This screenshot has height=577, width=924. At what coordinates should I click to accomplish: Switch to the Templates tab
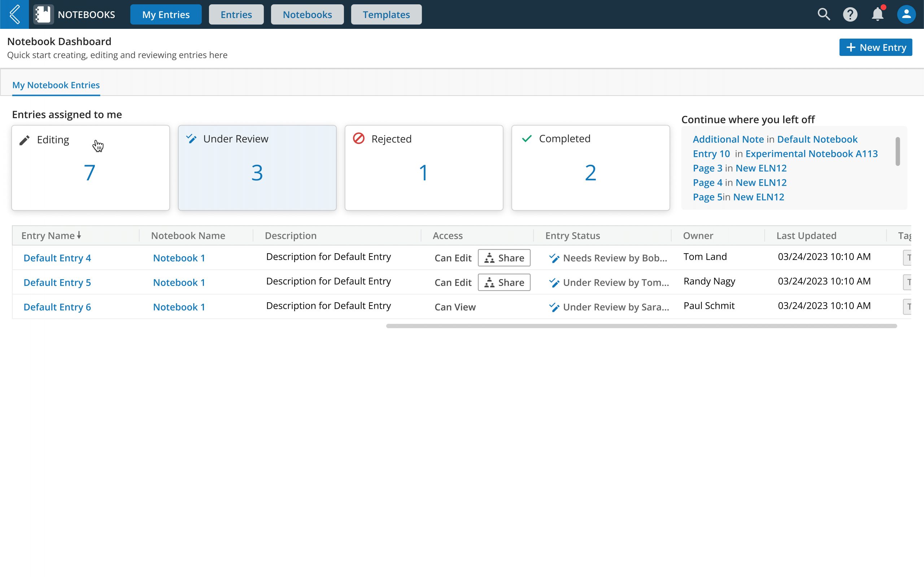pyautogui.click(x=386, y=14)
